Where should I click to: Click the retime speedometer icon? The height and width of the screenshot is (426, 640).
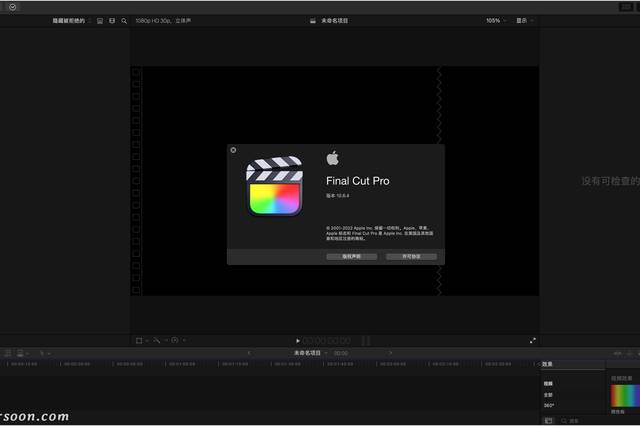(175, 340)
